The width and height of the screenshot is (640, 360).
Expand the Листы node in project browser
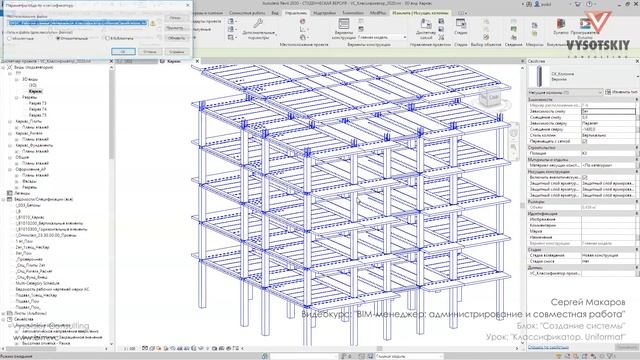[x=4, y=313]
